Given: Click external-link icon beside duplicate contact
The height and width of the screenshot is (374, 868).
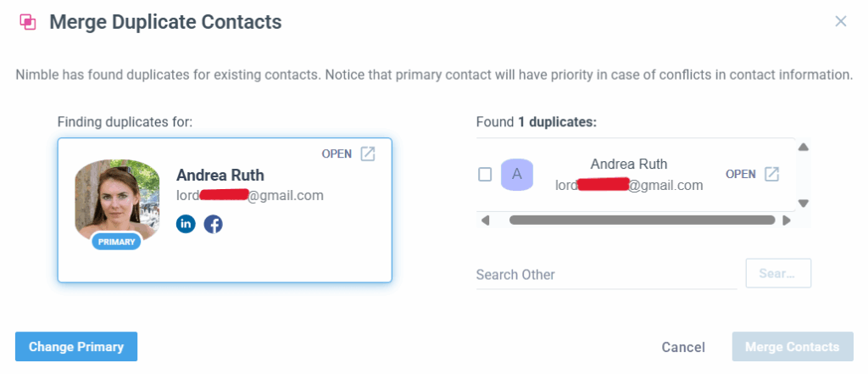Looking at the screenshot, I should 771,174.
